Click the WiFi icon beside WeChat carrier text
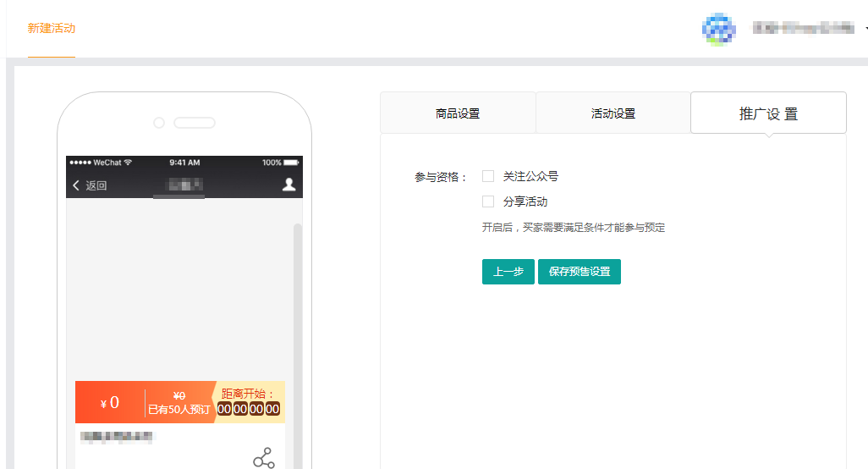The image size is (868, 469). point(128,163)
